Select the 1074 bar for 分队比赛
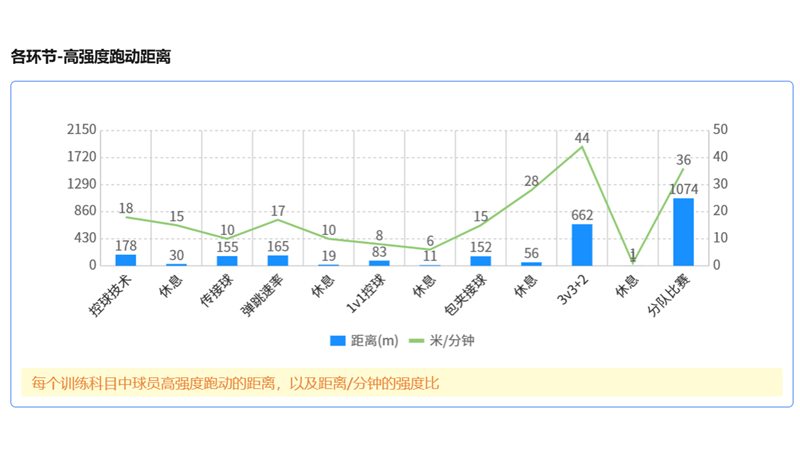The height and width of the screenshot is (455, 800). pos(683,232)
